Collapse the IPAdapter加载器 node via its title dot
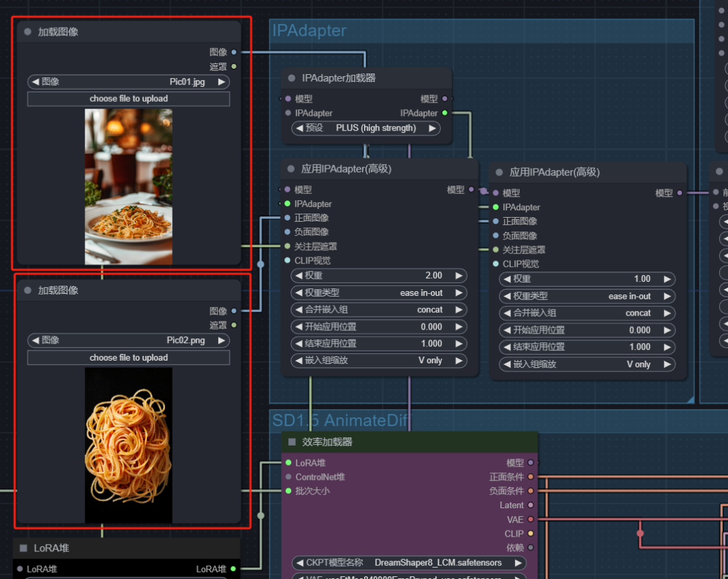This screenshot has width=728, height=579. coord(292,78)
